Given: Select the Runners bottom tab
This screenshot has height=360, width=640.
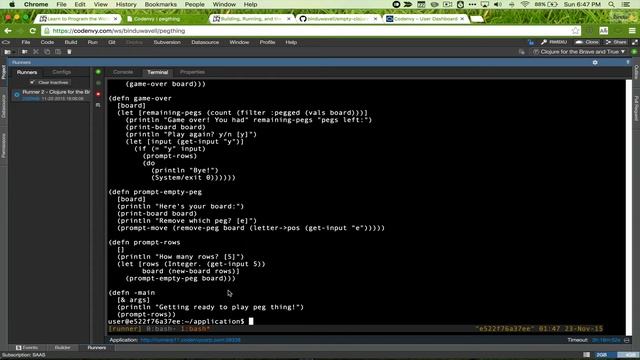Looking at the screenshot, I should pos(97,347).
